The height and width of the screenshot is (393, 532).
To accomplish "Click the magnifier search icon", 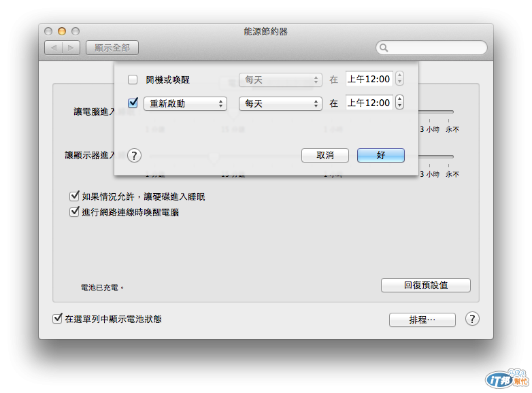I will (384, 48).
